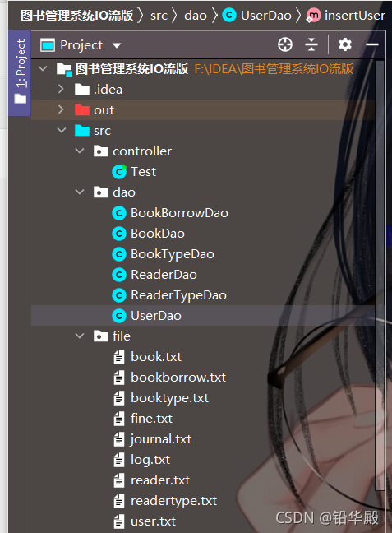Click the UserDao class icon in tree
This screenshot has width=392, height=533.
point(119,316)
